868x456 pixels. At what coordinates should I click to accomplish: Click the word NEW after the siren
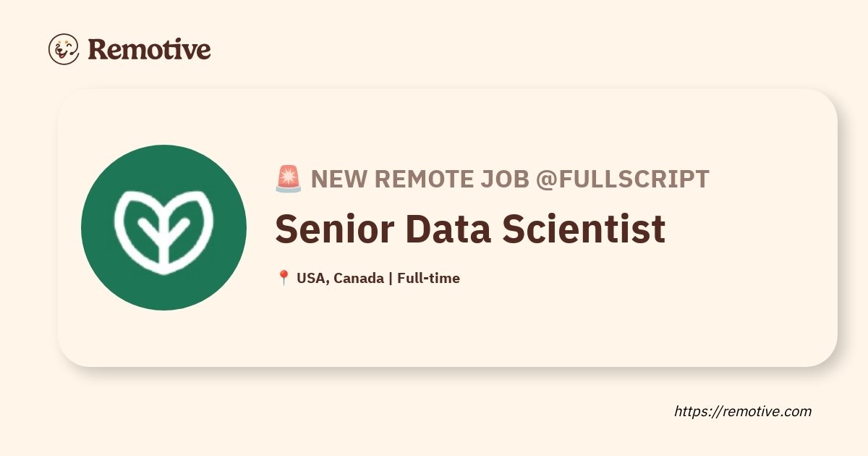[x=339, y=179]
